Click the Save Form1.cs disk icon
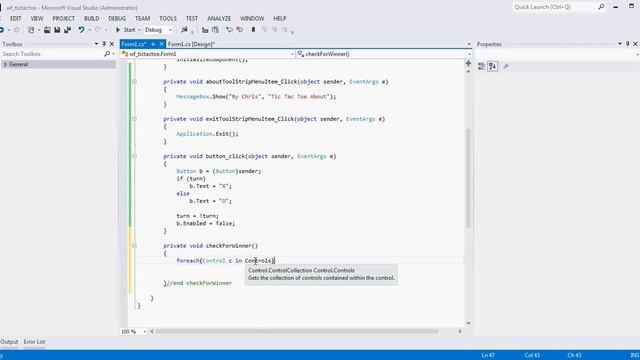Image resolution: width=640 pixels, height=360 pixels. click(57, 30)
